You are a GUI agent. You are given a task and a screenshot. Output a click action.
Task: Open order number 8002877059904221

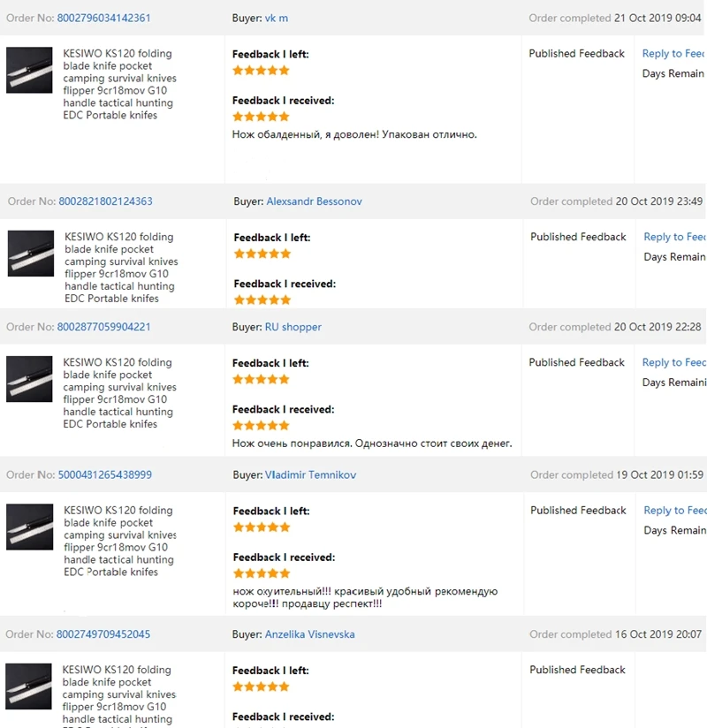tap(103, 327)
